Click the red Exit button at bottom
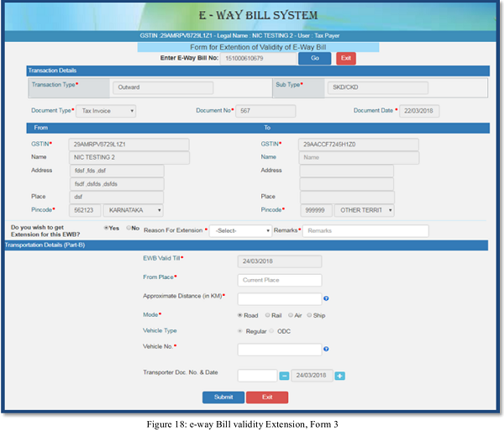 pos(267,397)
